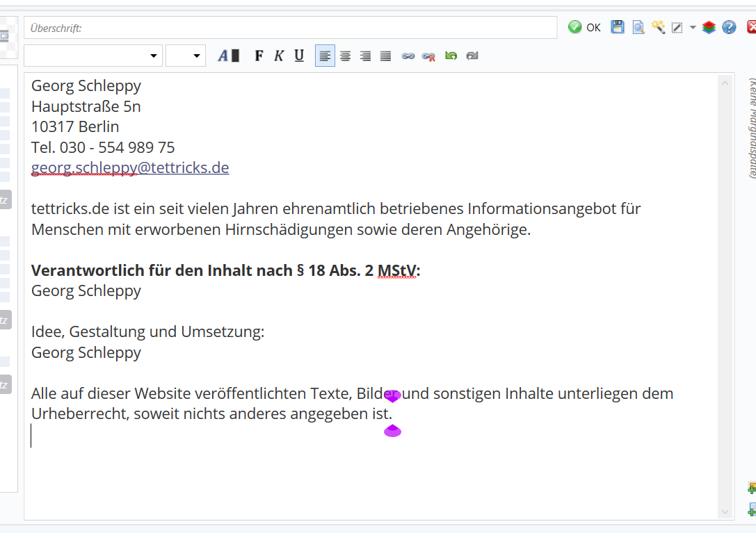The width and height of the screenshot is (756, 533).
Task: Click the 'Tel. 030 - 554 989 75' line
Action: [x=103, y=147]
